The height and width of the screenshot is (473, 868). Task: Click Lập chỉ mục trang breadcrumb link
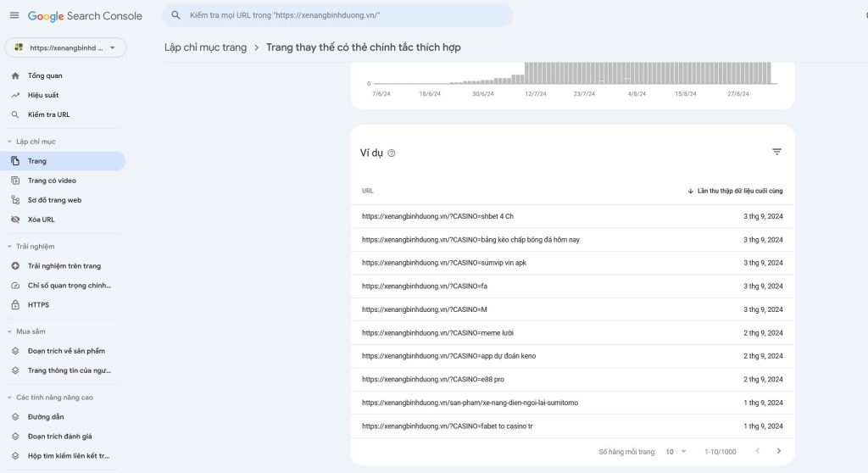tap(205, 47)
